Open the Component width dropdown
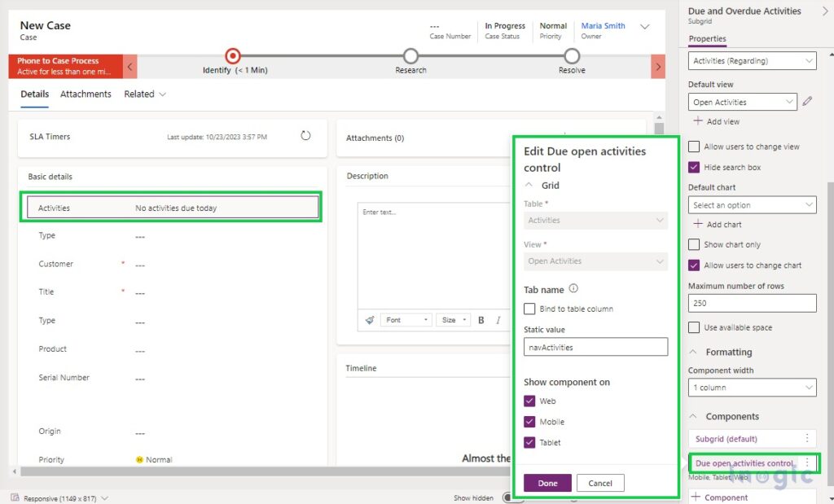Screen dimensions: 834x504 click(x=751, y=387)
